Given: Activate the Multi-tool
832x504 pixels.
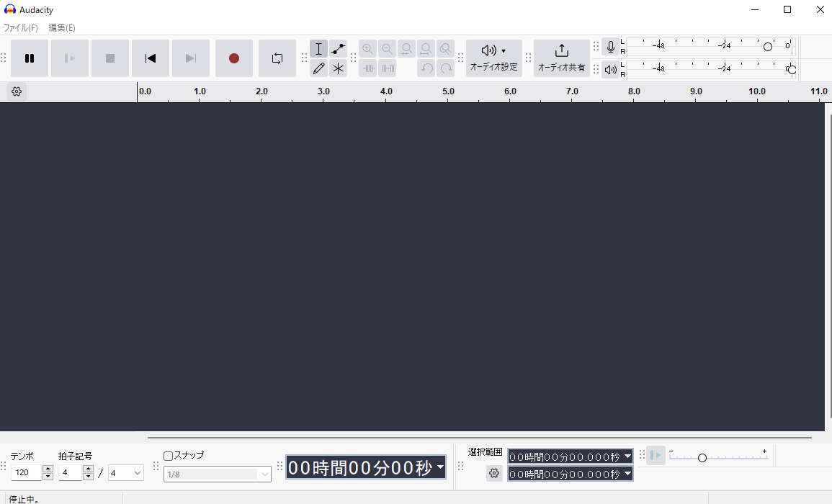Looking at the screenshot, I should (337, 68).
